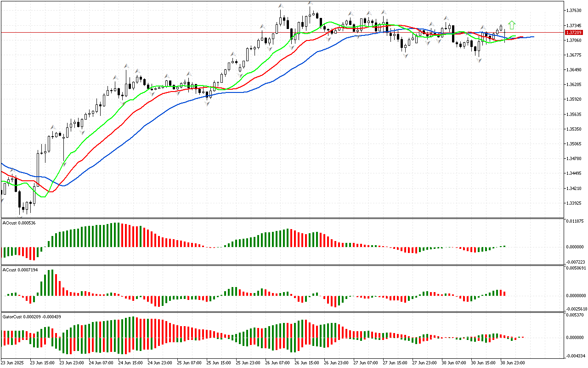Click the fractal arrow above the first 23 Jun 15:00 candle
Image resolution: width=588 pixels, height=368 pixels.
(x=53, y=127)
